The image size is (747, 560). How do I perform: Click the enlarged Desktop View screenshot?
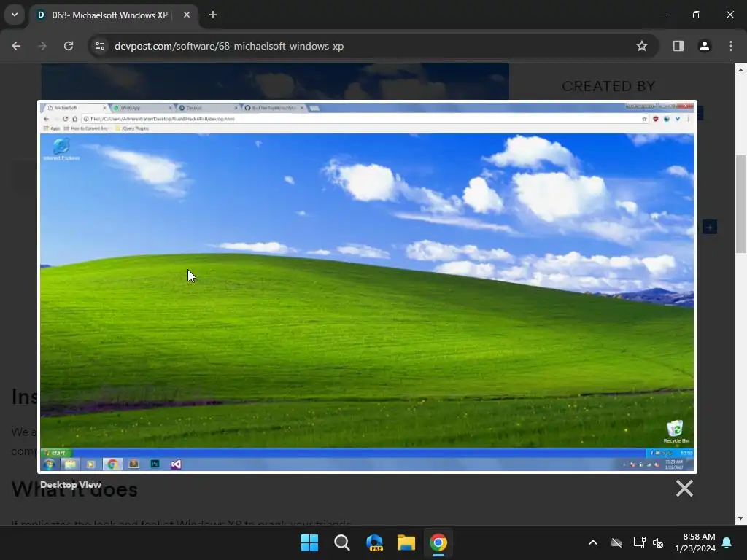[x=368, y=287]
